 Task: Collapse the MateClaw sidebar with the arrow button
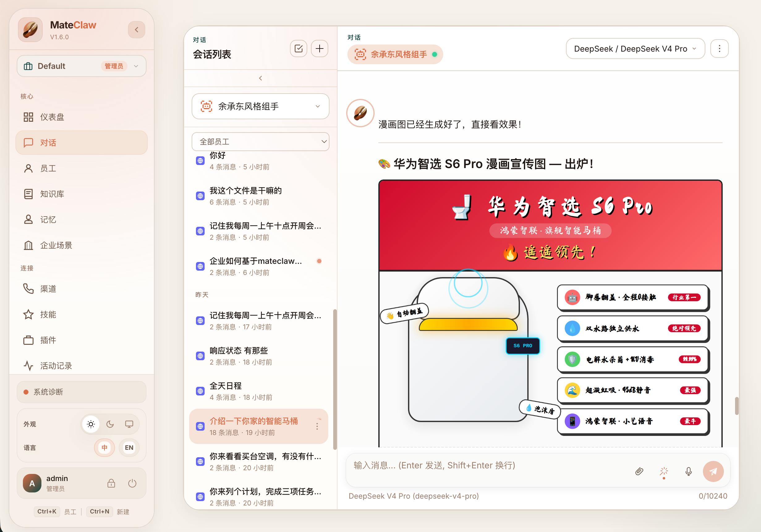coord(136,30)
